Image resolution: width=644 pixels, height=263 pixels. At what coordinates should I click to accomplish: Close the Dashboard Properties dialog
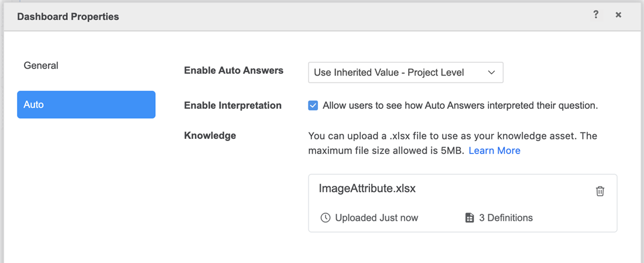pos(618,15)
